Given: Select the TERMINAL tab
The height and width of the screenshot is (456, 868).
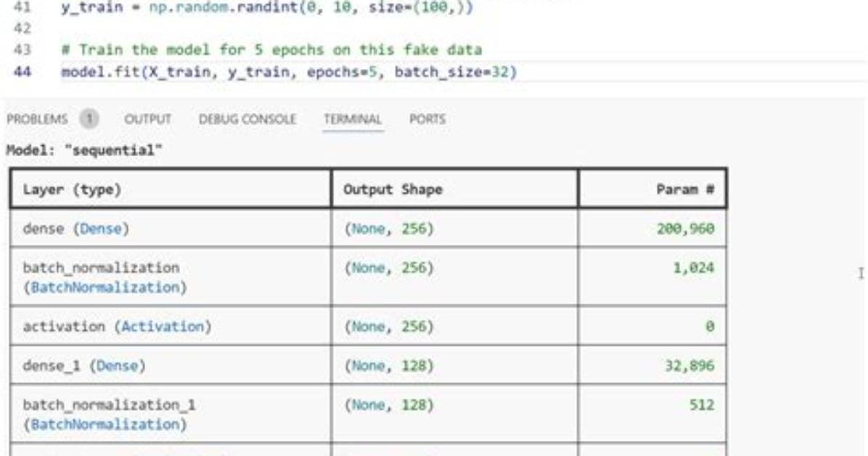Looking at the screenshot, I should [x=353, y=119].
